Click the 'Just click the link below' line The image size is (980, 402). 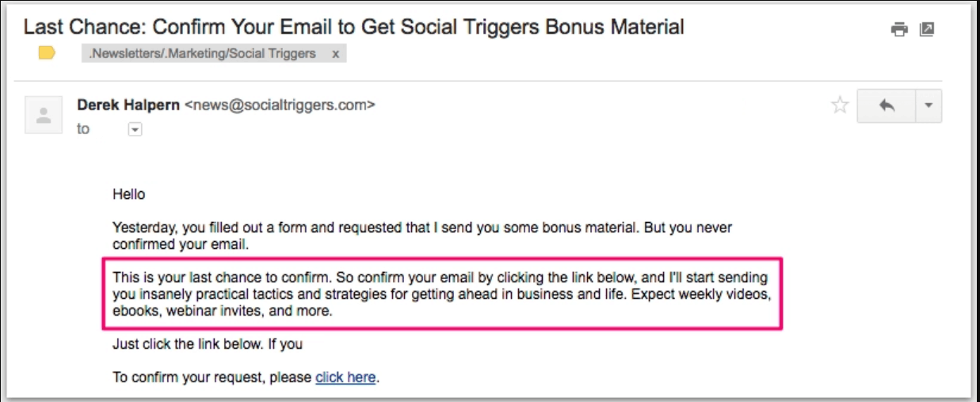(208, 344)
